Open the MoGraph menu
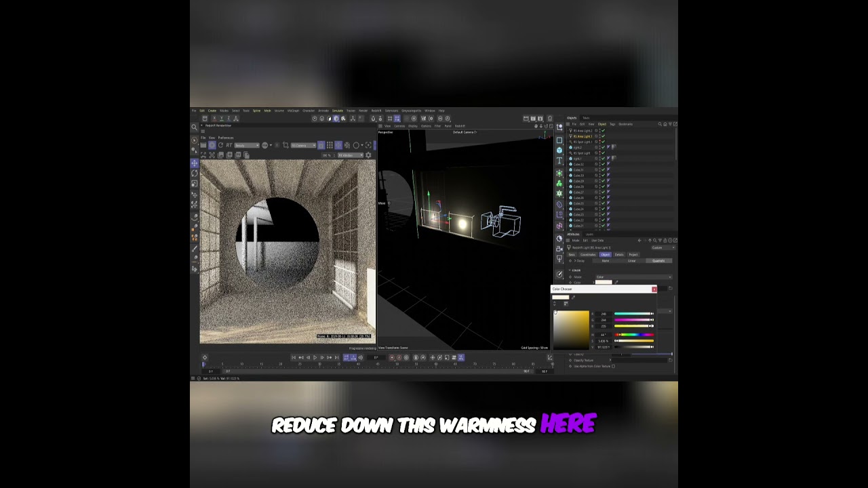 pyautogui.click(x=293, y=110)
